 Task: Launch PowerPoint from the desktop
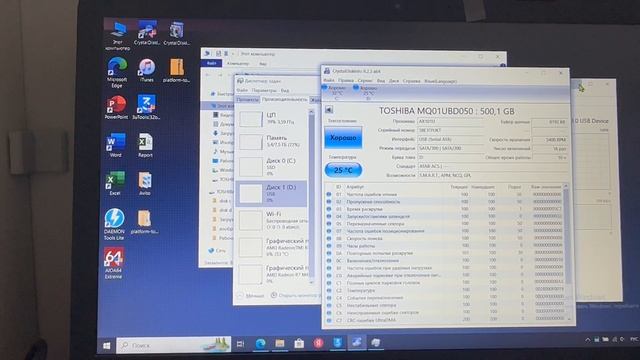[x=116, y=107]
